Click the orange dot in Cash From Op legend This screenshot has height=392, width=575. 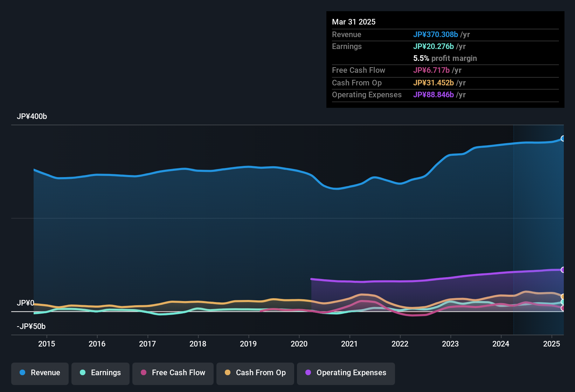[228, 372]
